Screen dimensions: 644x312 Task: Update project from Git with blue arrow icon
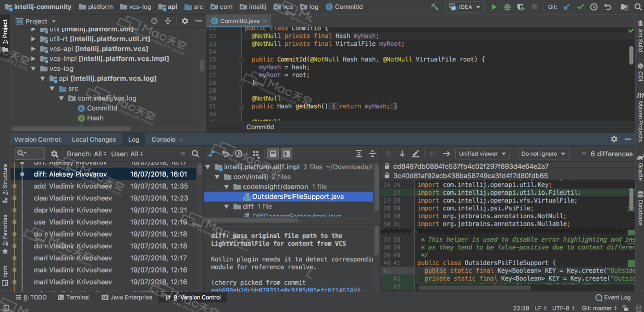pyautogui.click(x=567, y=7)
